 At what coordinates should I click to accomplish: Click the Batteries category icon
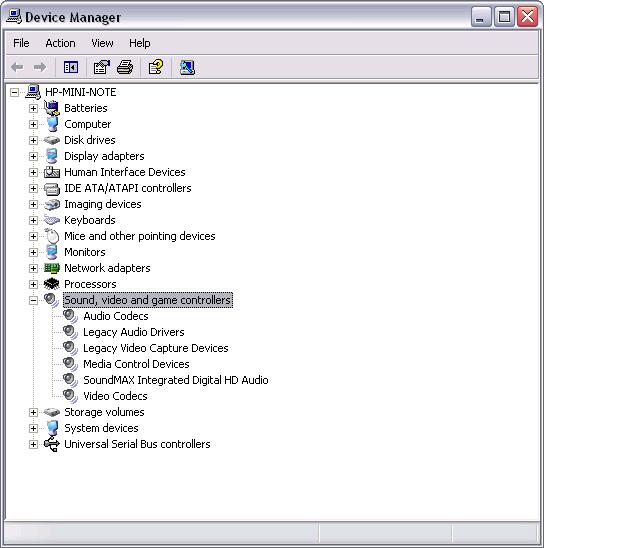click(52, 108)
